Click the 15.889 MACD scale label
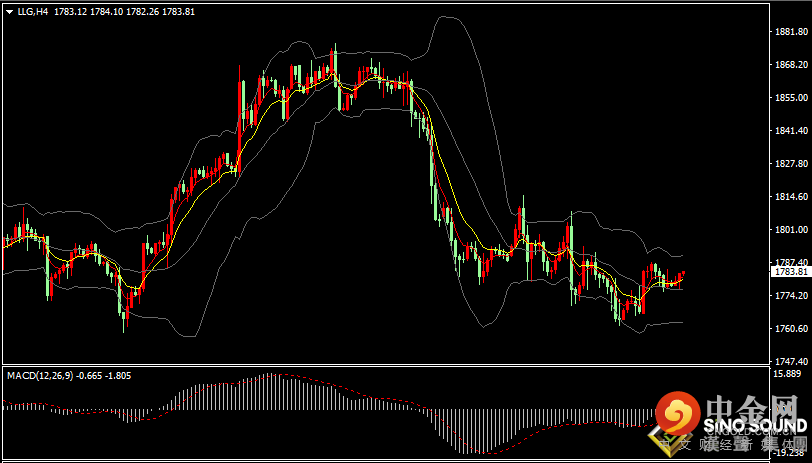Screen dimensions: 812x463 click(x=788, y=373)
